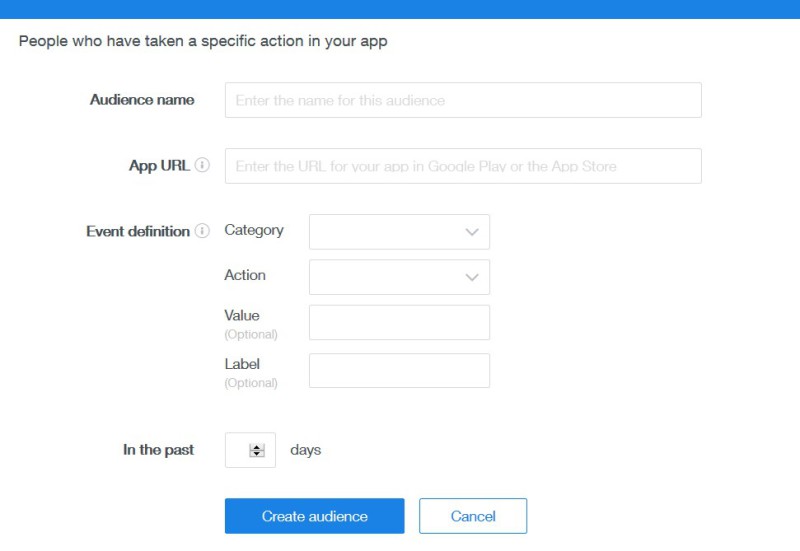Click the info icon beside App URL
This screenshot has height=551, width=800.
point(203,165)
